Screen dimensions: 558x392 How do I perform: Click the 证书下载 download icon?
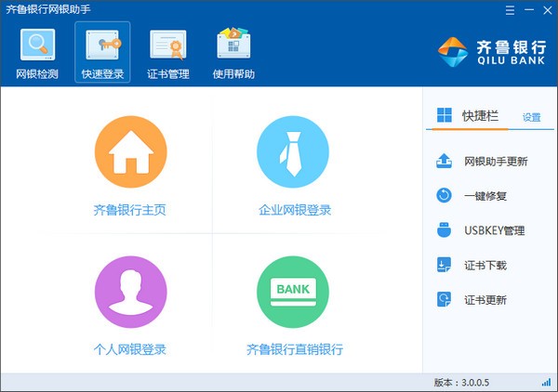pyautogui.click(x=444, y=265)
